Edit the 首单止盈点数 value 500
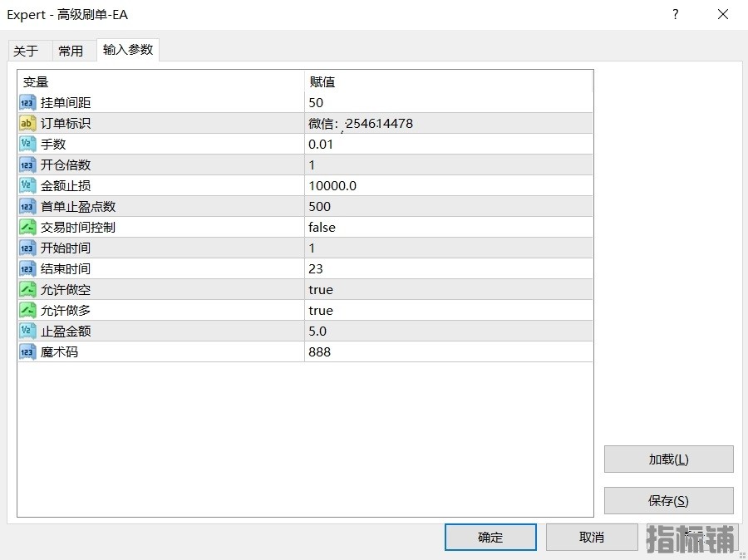Viewport: 748px width, 560px height. coord(449,207)
